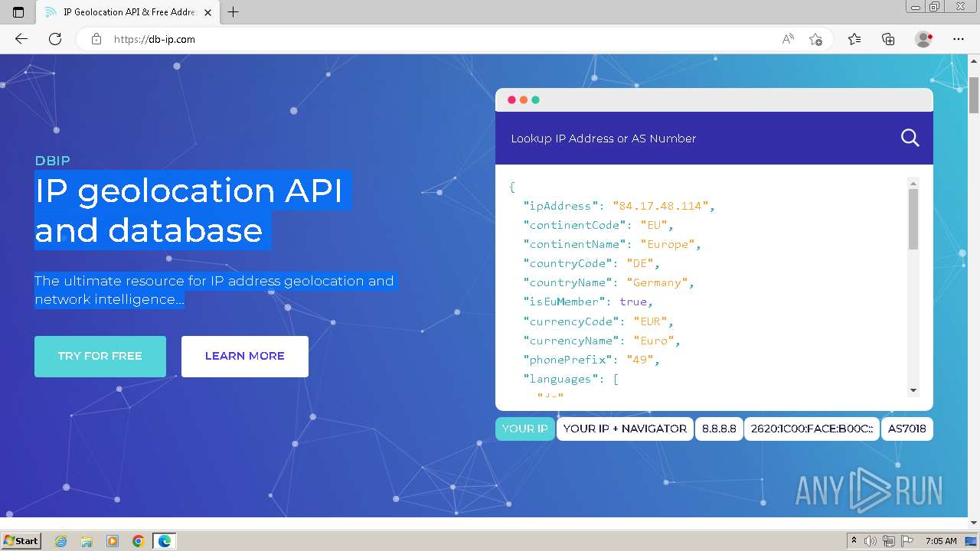View site information padlock icon
The width and height of the screenshot is (980, 551).
tap(96, 39)
